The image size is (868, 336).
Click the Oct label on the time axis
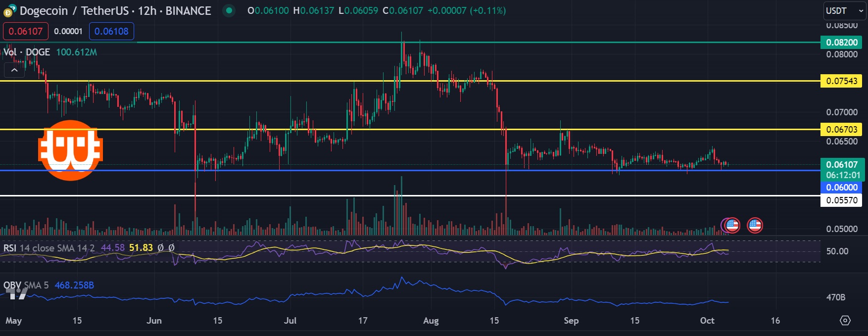point(707,320)
